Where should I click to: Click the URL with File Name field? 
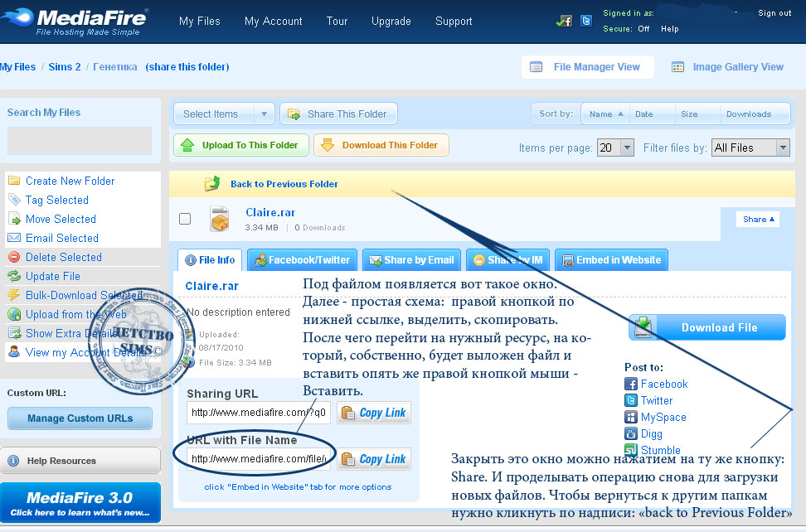pos(259,458)
